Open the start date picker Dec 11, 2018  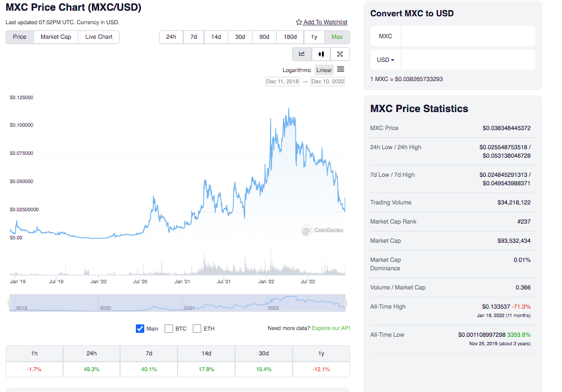[282, 82]
